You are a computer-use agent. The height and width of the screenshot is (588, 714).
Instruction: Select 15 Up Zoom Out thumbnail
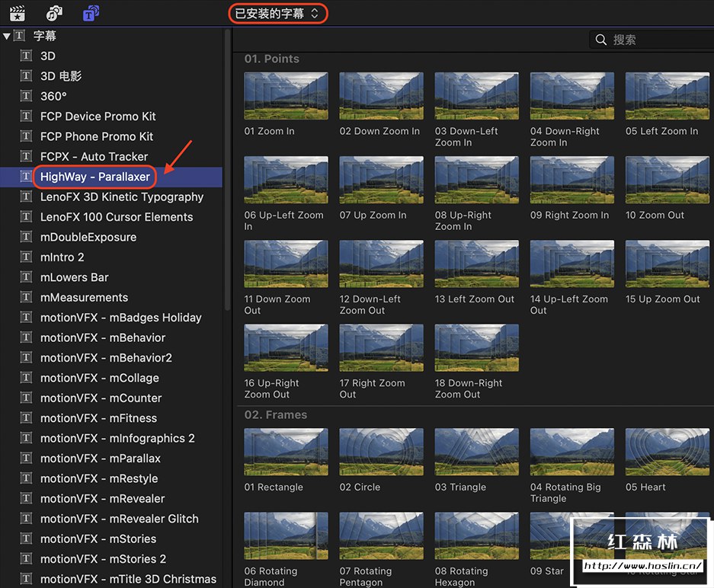coord(667,264)
